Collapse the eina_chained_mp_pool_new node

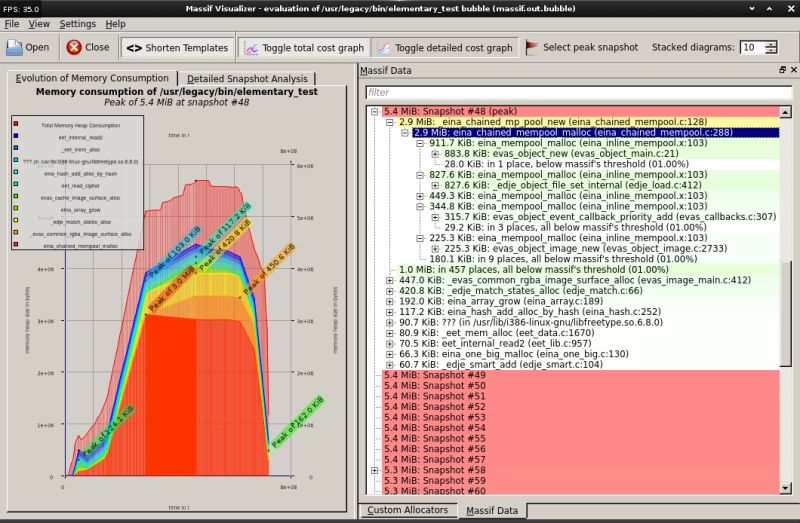click(x=390, y=122)
